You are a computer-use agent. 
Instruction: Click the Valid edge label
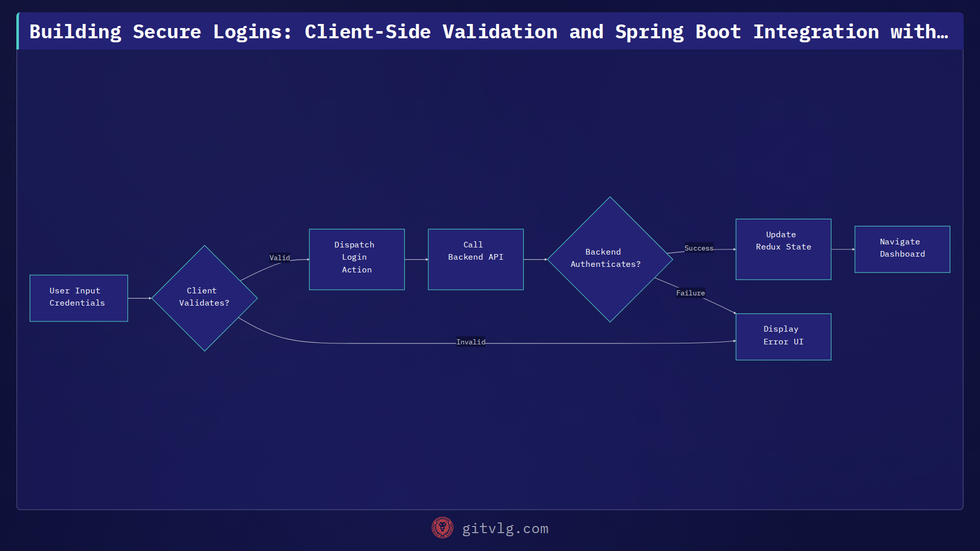coord(280,258)
